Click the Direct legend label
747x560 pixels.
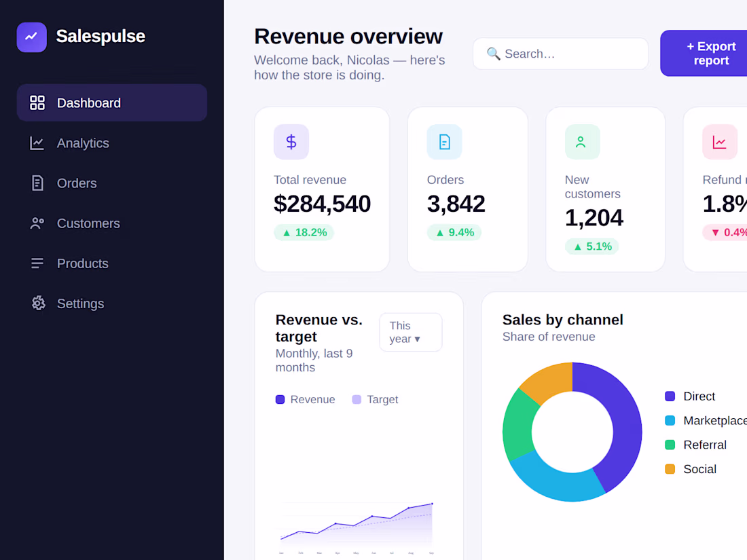pos(699,396)
